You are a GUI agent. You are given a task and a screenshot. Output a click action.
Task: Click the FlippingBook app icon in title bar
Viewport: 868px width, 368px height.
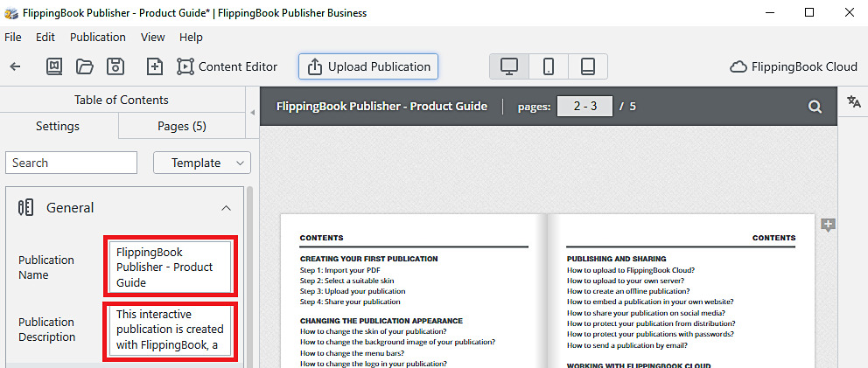point(10,13)
